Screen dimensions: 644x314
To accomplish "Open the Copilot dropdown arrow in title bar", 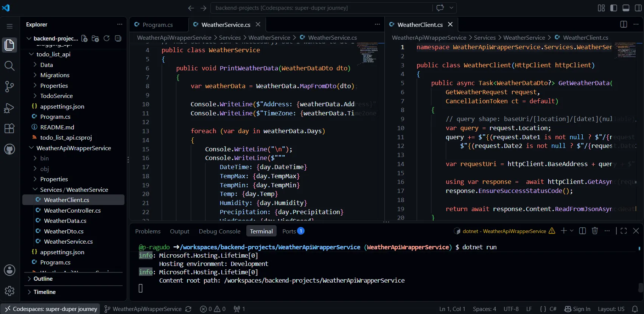I will point(451,8).
